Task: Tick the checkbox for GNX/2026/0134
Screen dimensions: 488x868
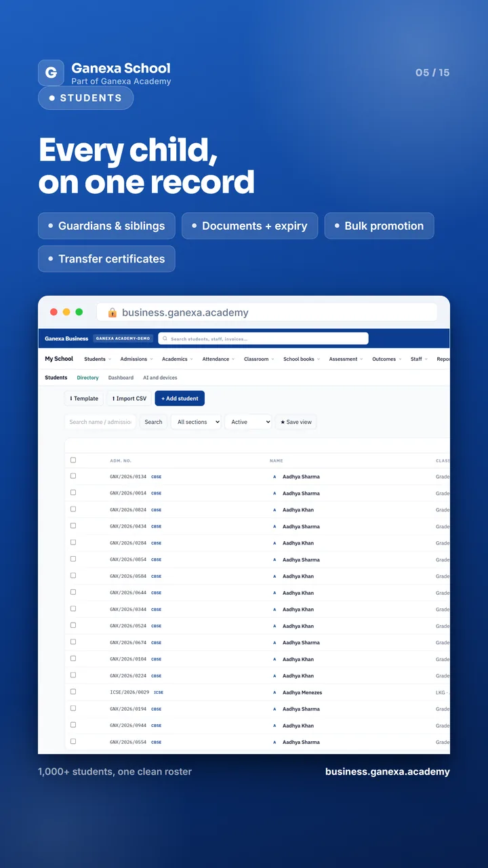Action: coord(73,476)
